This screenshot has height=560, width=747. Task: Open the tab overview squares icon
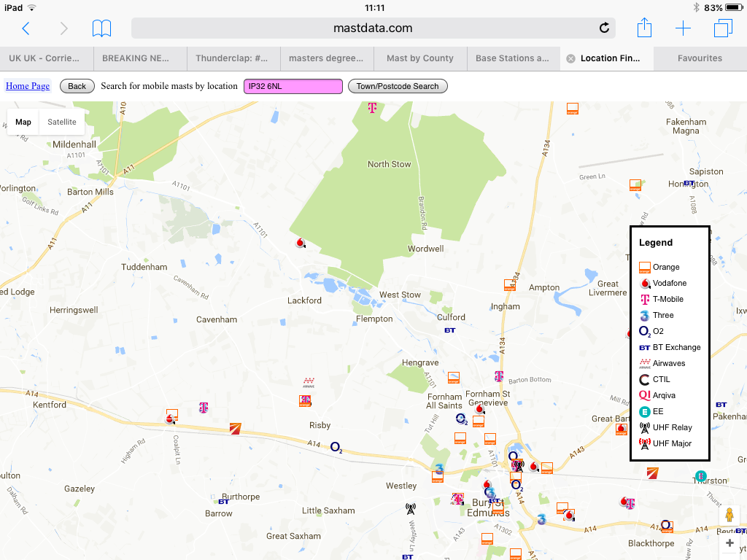pos(722,28)
